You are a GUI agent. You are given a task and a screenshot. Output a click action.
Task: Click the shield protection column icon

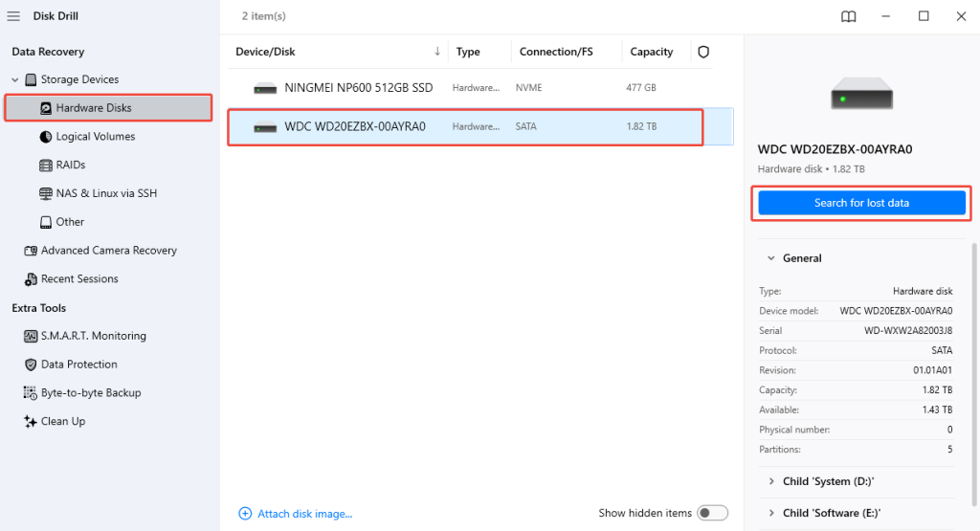tap(703, 52)
